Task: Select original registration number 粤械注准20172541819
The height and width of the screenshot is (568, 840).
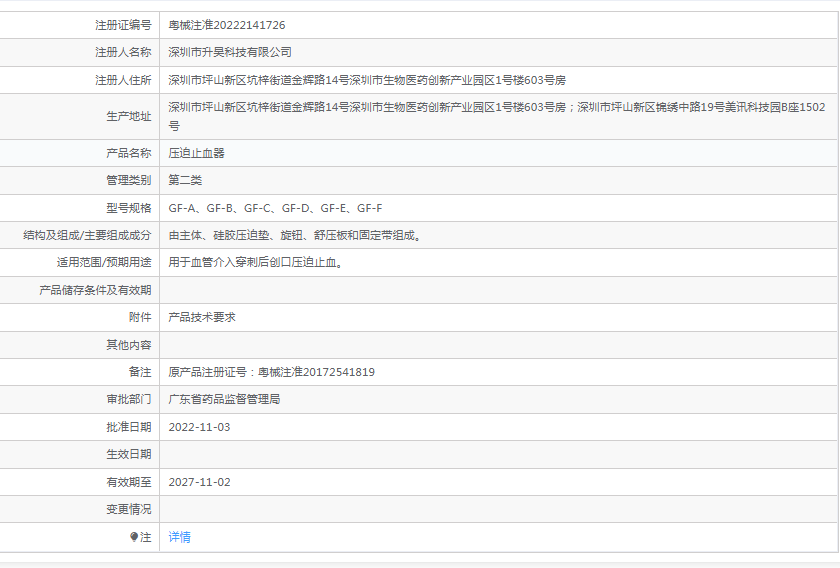Action: (317, 372)
